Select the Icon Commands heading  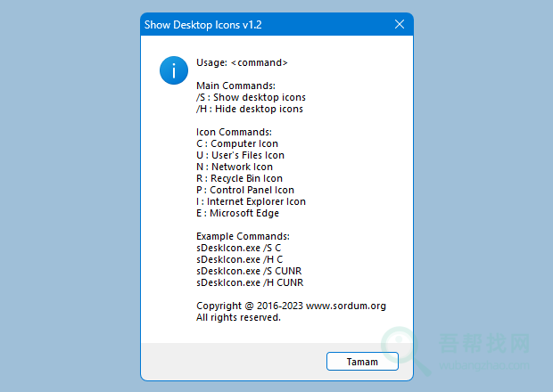tap(234, 132)
